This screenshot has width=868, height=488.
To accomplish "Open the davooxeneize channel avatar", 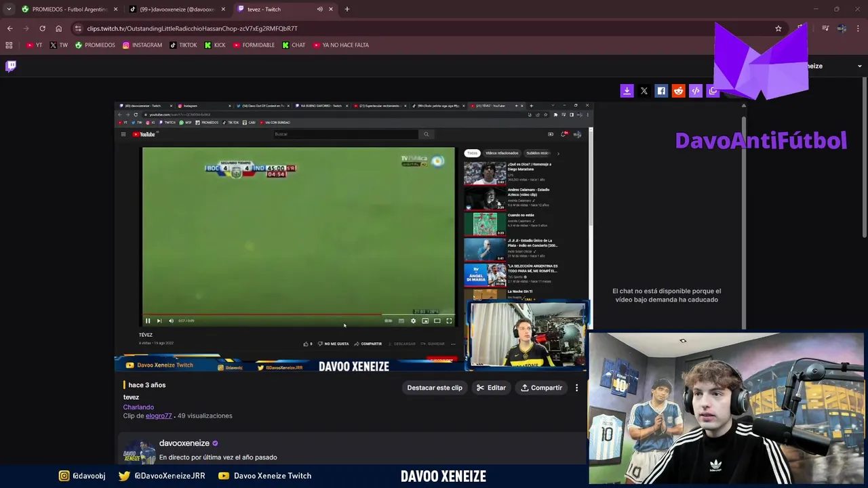I will tap(139, 452).
